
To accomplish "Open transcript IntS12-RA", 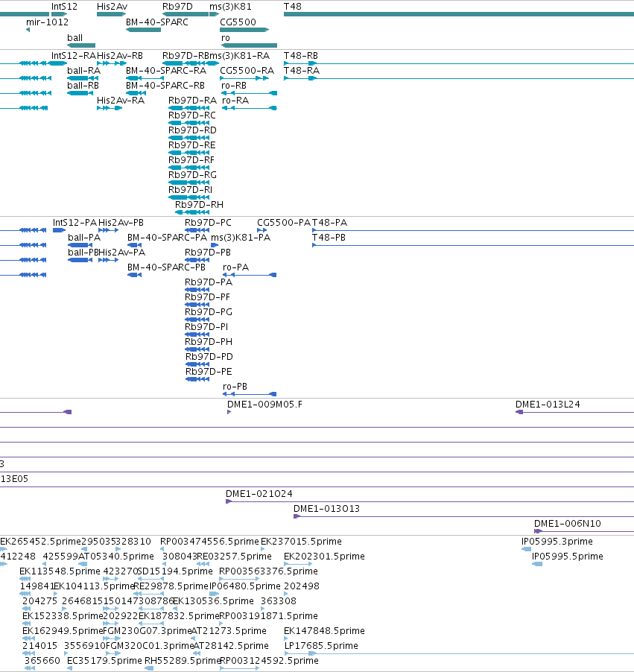I will [x=74, y=56].
